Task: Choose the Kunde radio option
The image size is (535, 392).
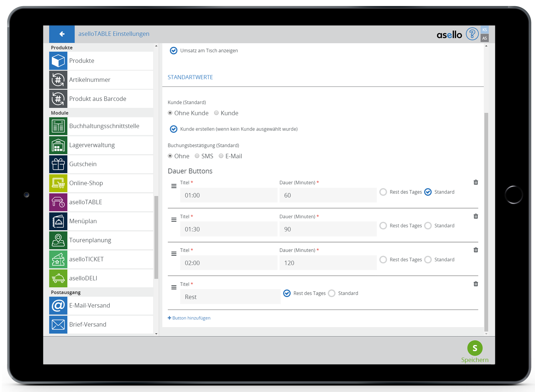Action: pyautogui.click(x=216, y=113)
